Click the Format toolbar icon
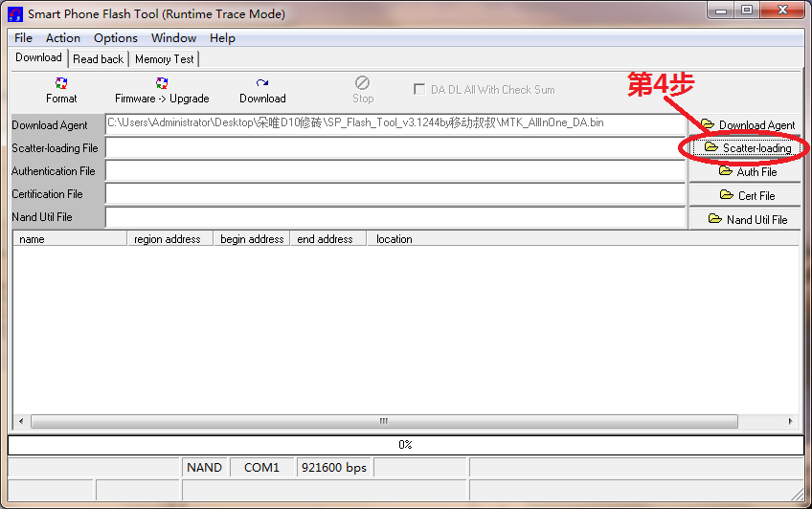Screen dimensions: 812x509 [x=61, y=83]
